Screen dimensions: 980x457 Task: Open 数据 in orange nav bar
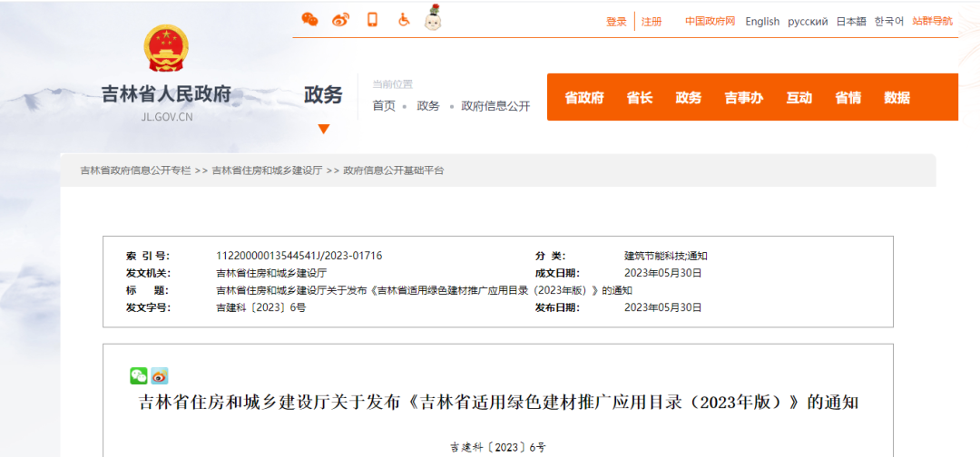coord(897,97)
